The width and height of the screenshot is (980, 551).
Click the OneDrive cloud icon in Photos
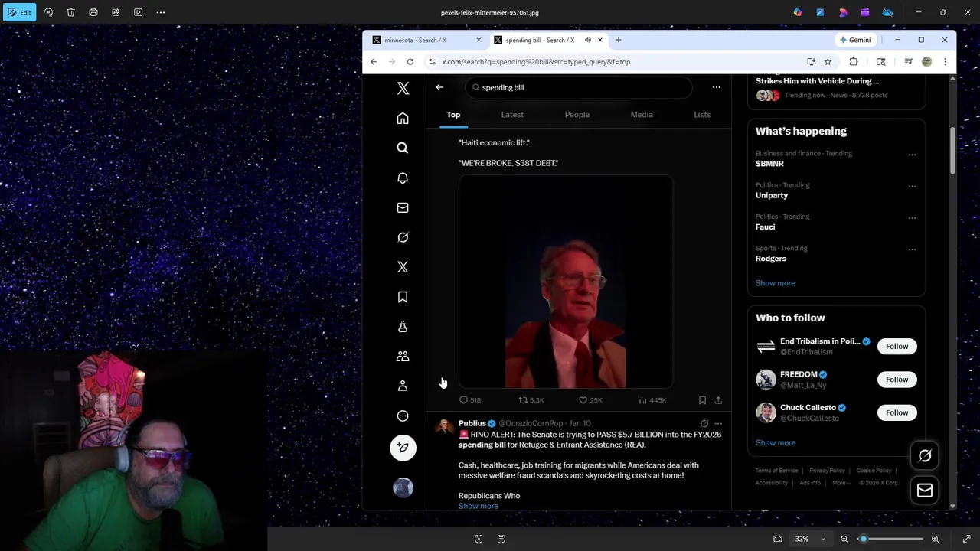pyautogui.click(x=887, y=12)
